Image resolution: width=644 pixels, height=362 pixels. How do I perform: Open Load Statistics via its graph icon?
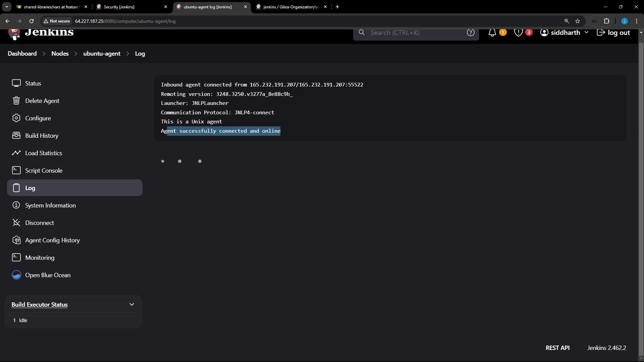pyautogui.click(x=16, y=153)
